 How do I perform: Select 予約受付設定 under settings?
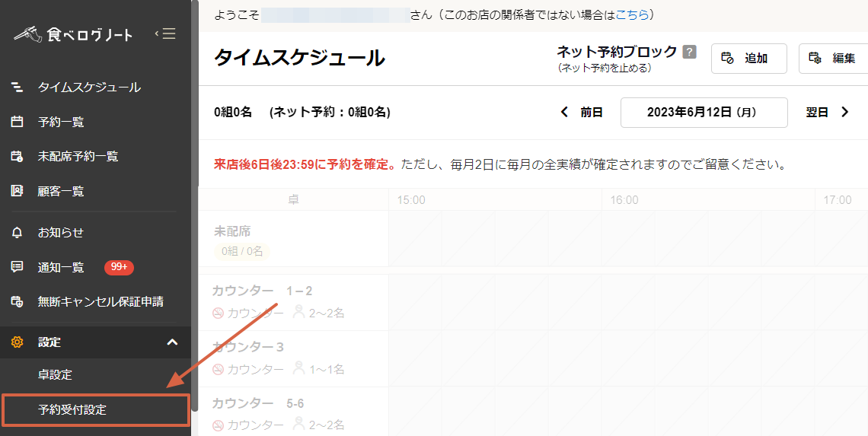click(x=96, y=410)
